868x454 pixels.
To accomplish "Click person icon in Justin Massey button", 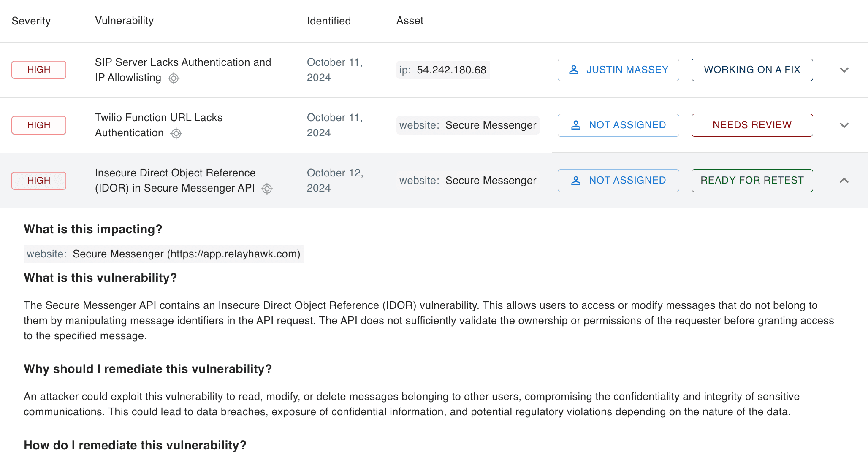I will pos(574,70).
